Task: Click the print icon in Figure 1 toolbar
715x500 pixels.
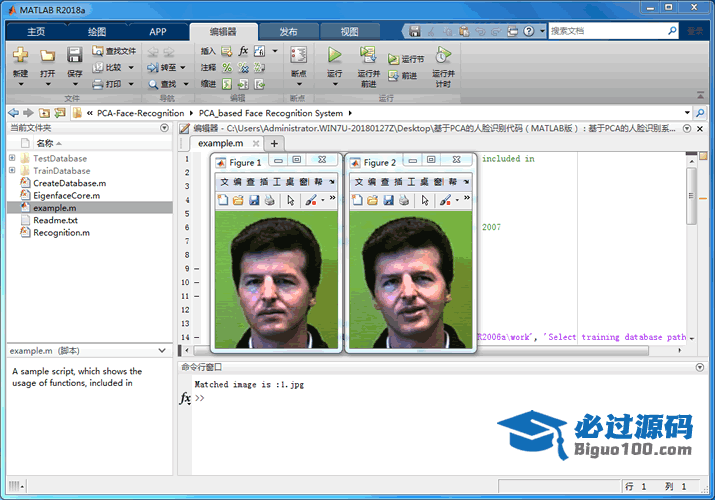Action: point(270,200)
